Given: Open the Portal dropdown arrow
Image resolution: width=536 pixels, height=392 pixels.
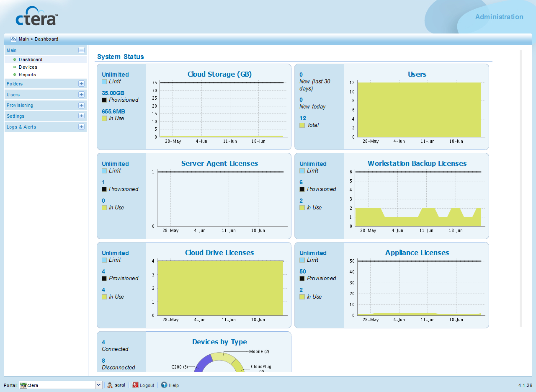Looking at the screenshot, I should pos(99,385).
